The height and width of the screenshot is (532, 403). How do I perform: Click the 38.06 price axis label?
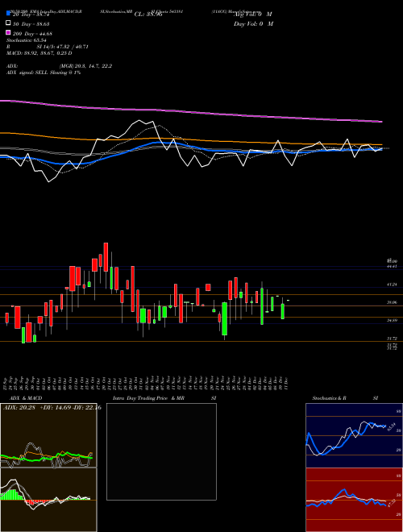(393, 302)
